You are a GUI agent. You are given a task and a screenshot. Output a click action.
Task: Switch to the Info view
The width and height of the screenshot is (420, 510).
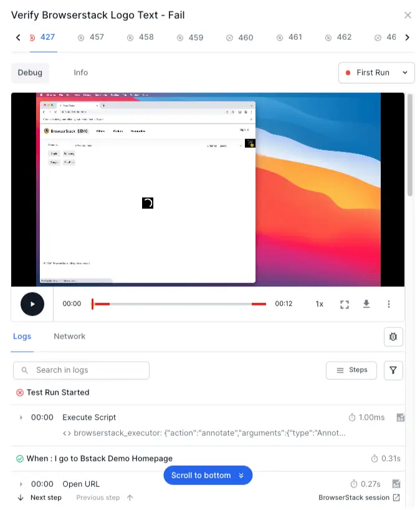[80, 72]
